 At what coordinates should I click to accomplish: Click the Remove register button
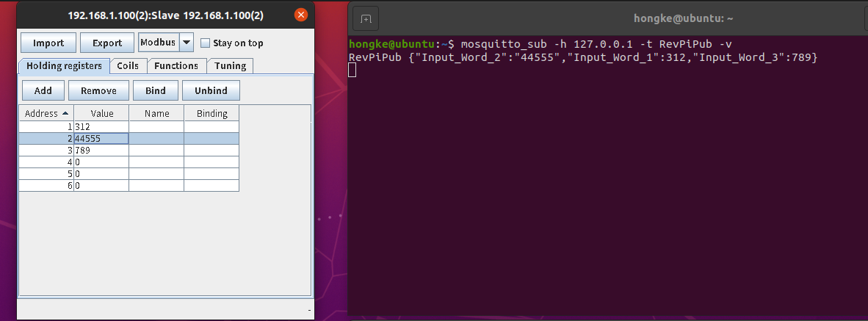pyautogui.click(x=98, y=90)
